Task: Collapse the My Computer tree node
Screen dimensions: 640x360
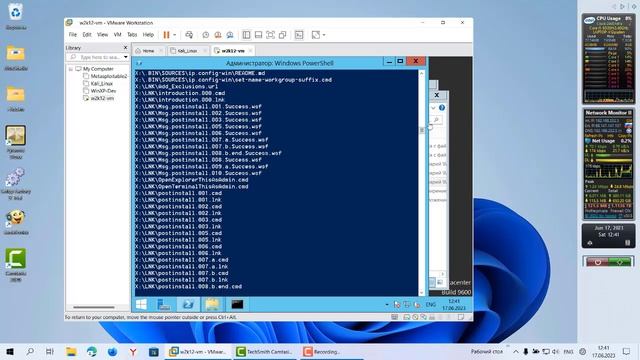Action: (71, 69)
